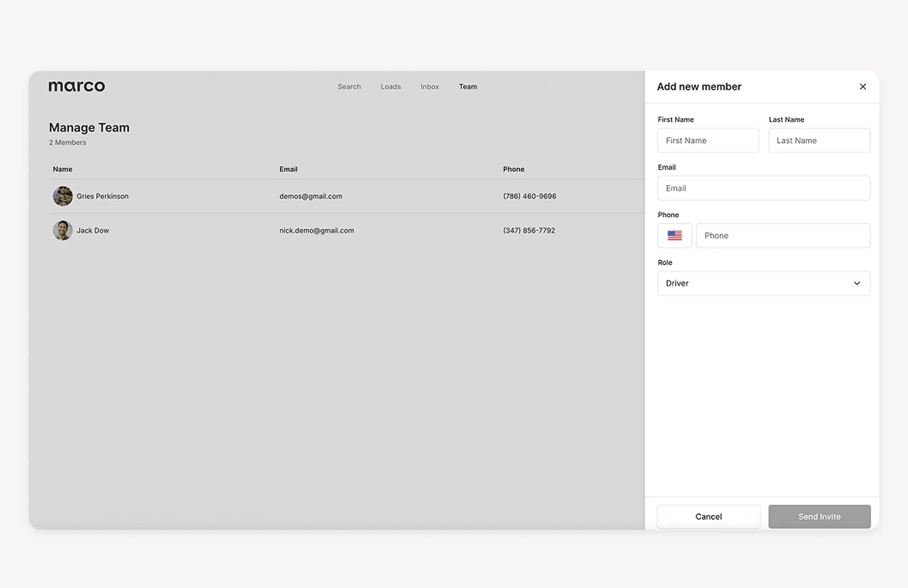Click email demos@gmail.com

tap(310, 196)
